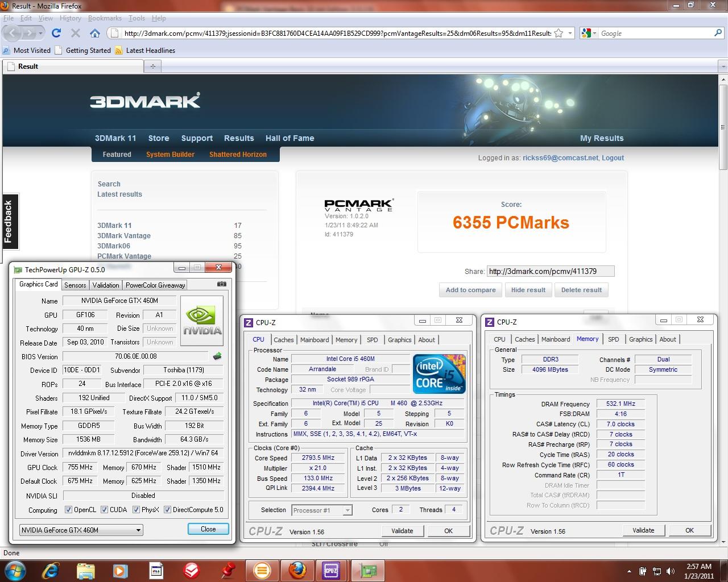Switch to the Sensors tab in GPU-Z

(x=75, y=285)
